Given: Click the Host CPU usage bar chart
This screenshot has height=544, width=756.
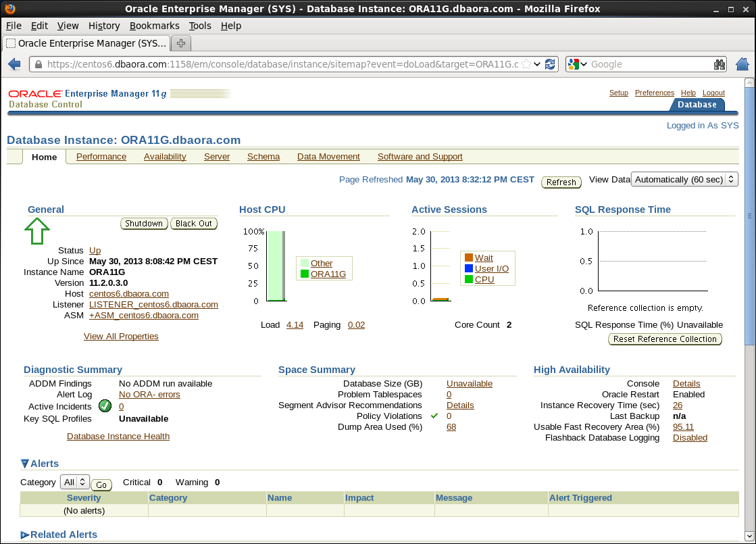Looking at the screenshot, I should point(276,266).
